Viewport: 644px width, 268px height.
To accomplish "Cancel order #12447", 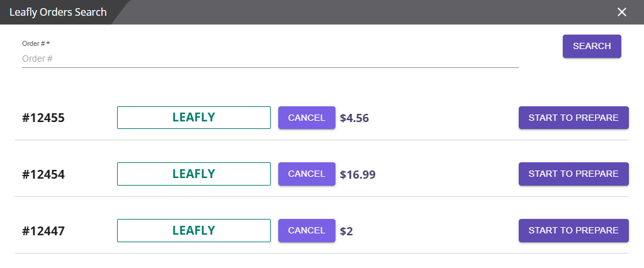I will tap(307, 231).
